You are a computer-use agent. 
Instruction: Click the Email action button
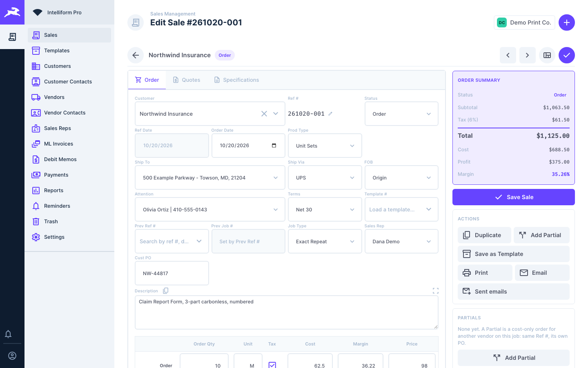coord(542,273)
